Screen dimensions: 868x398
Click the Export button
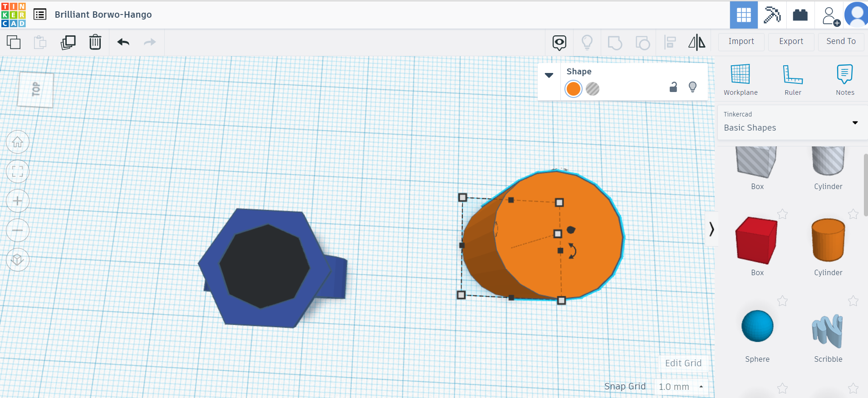(791, 42)
